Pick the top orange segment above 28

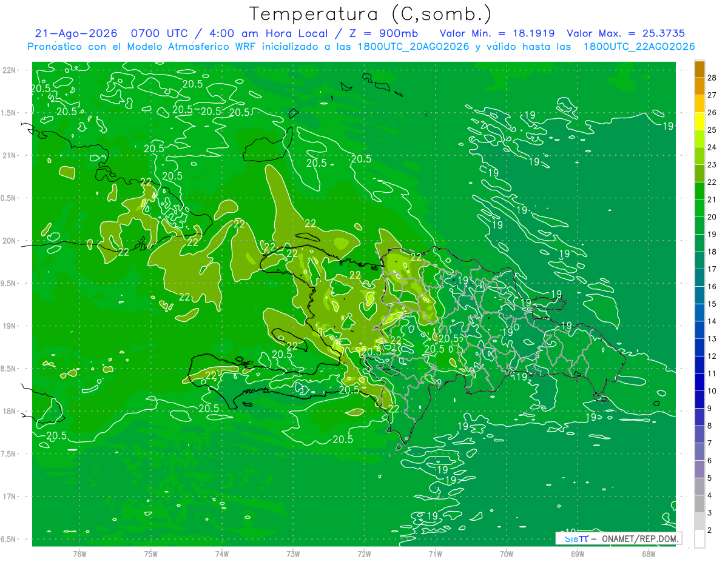coord(699,69)
